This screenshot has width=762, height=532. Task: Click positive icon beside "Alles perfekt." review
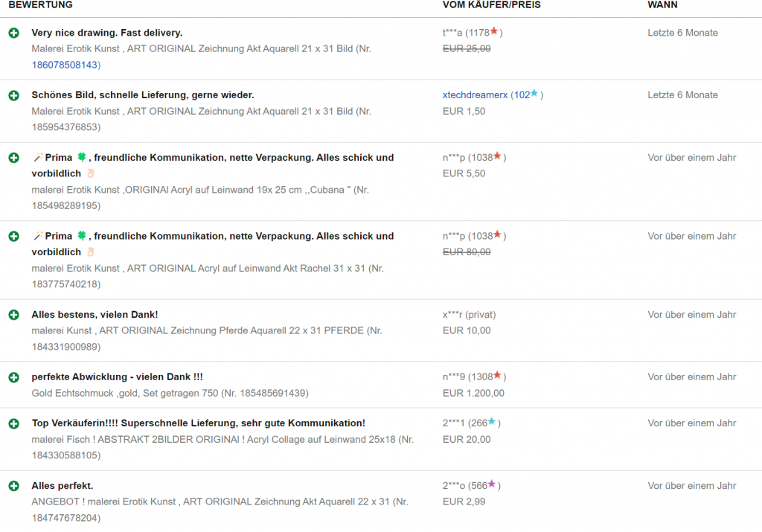point(13,486)
